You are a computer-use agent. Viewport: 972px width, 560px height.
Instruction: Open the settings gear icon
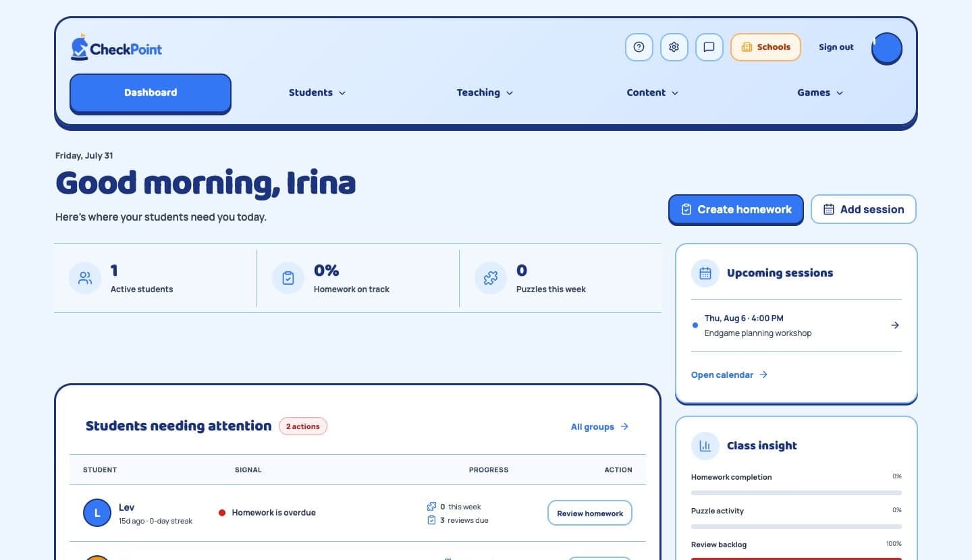coord(674,47)
